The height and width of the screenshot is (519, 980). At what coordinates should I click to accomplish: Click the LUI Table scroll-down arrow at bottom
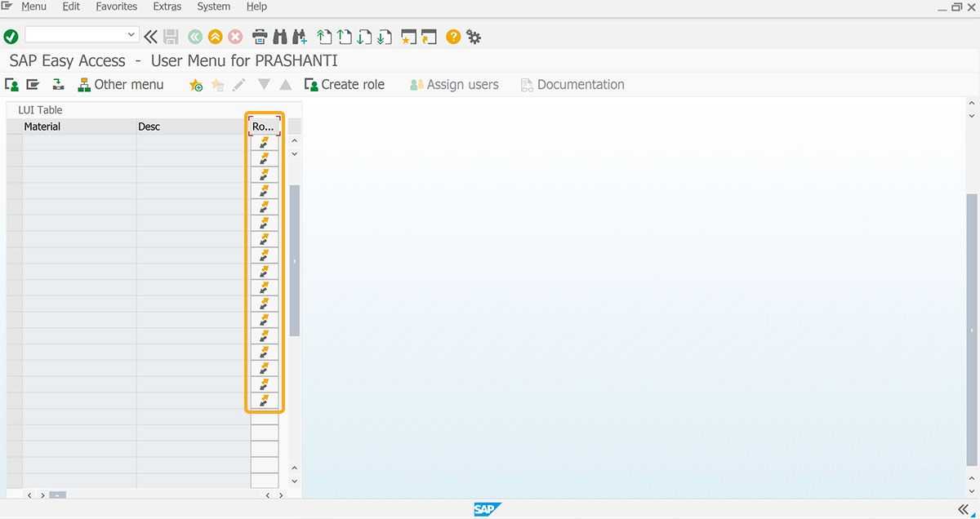tap(295, 481)
